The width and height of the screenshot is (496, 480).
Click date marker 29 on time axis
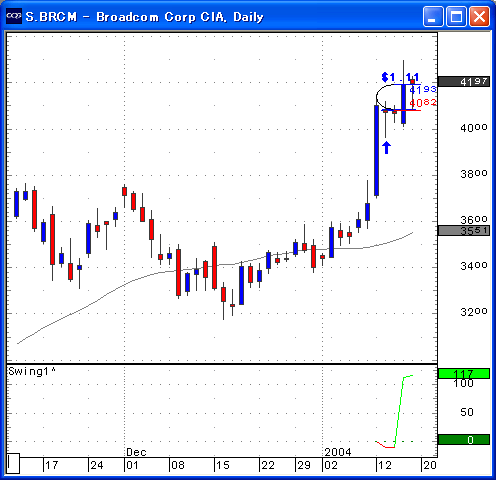point(304,465)
